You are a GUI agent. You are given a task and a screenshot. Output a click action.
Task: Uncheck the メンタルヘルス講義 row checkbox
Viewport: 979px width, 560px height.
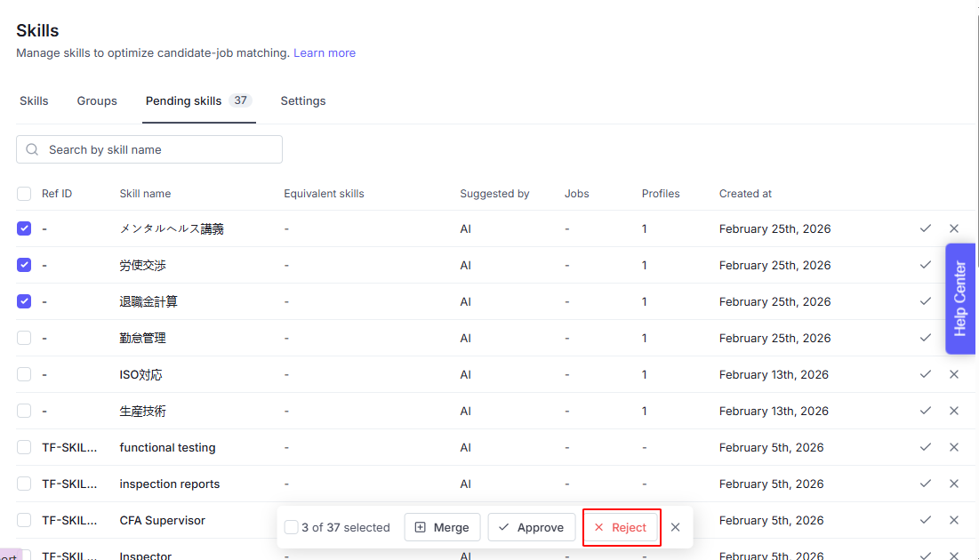(24, 228)
